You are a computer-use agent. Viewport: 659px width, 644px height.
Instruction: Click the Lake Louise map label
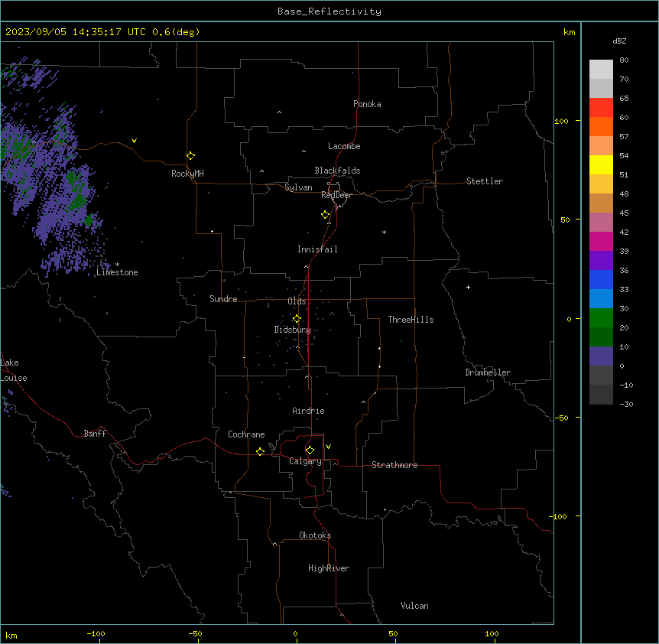pyautogui.click(x=13, y=370)
